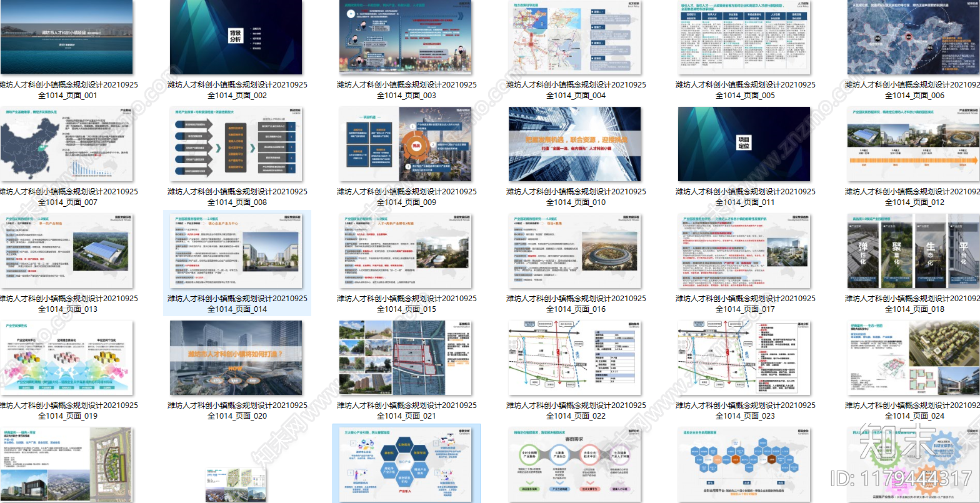Click the 页面_019 colorful cubes thumbnail
The width and height of the screenshot is (980, 503).
pos(66,358)
